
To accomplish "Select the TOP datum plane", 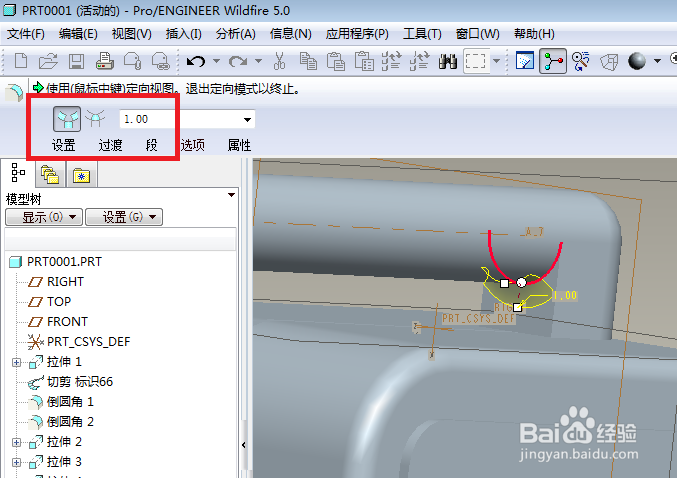I will [x=49, y=301].
